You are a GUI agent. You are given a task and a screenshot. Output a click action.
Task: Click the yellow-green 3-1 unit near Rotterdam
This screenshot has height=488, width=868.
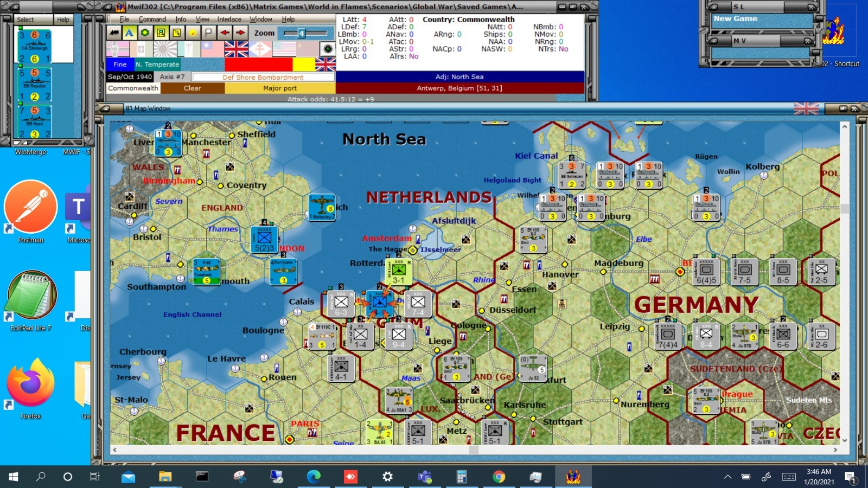click(x=399, y=273)
